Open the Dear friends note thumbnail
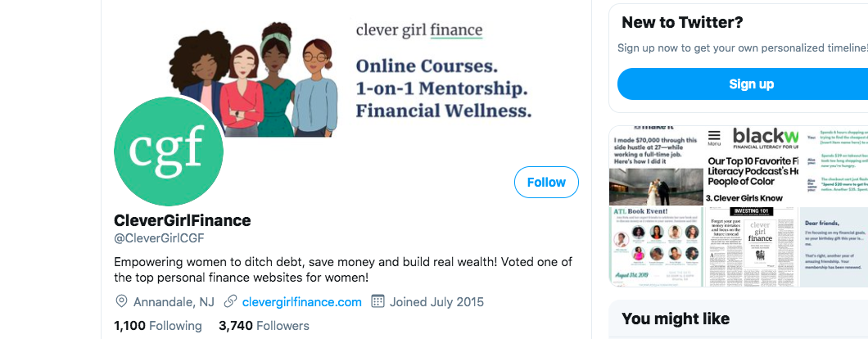 (x=834, y=246)
